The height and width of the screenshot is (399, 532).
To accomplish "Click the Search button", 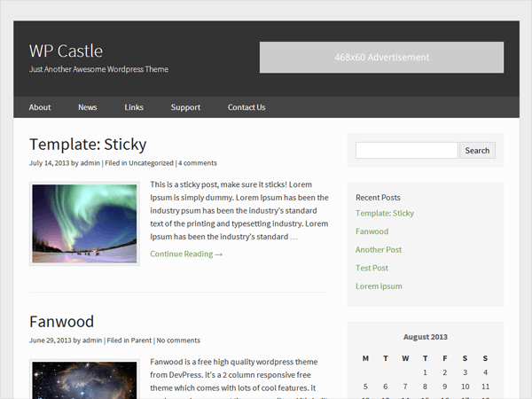I will pos(477,151).
